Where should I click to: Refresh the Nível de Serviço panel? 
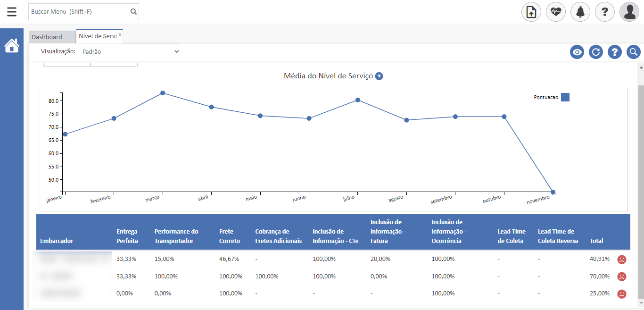tap(596, 52)
